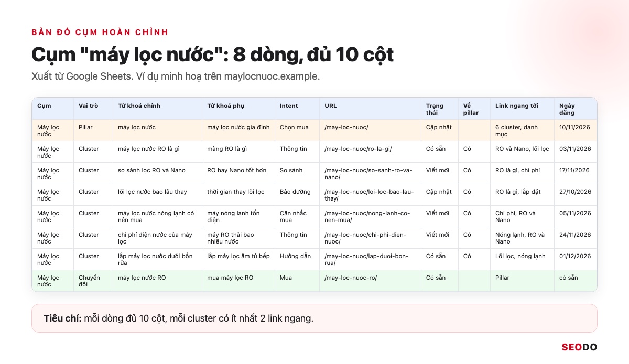629x364 pixels.
Task: Click the keyword 'lõi lọc nước bao lâu thay'
Action: [153, 192]
